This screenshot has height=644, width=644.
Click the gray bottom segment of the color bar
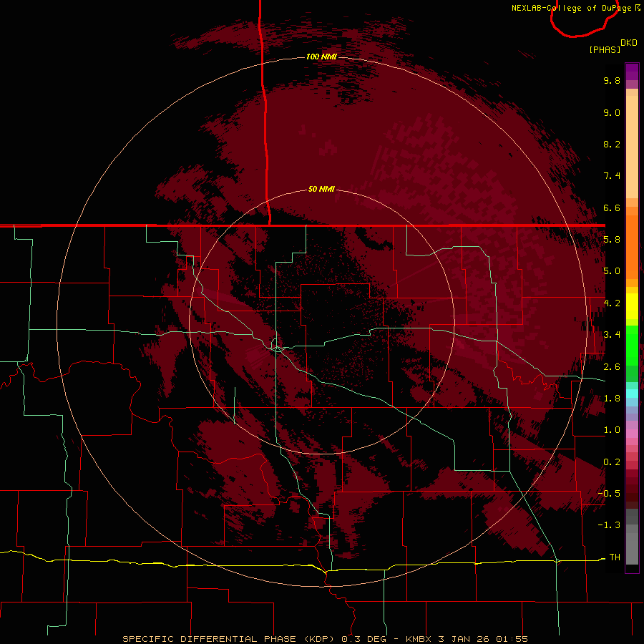(632, 548)
